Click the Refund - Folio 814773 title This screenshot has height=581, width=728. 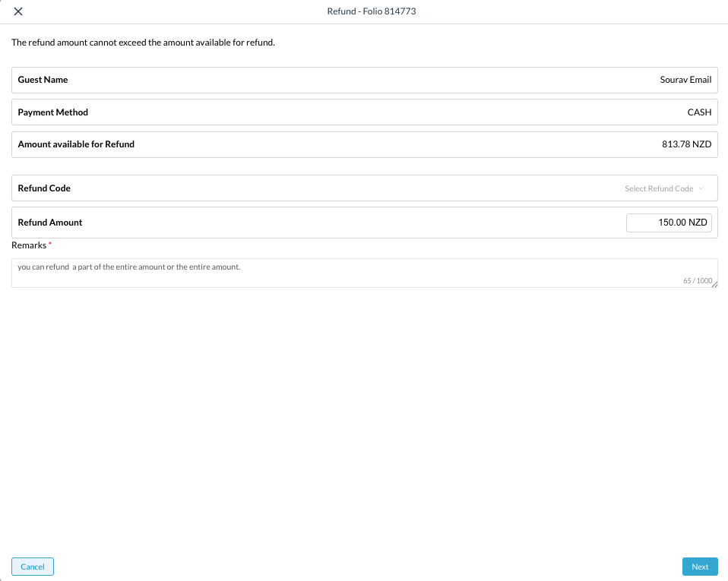coord(371,11)
